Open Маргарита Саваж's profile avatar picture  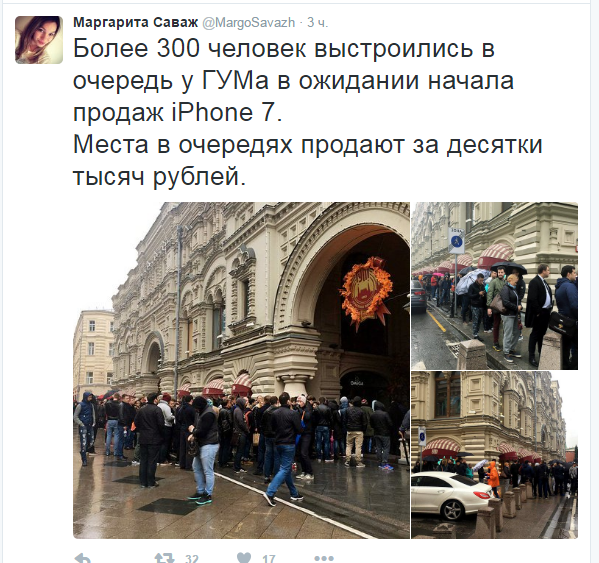(x=39, y=40)
